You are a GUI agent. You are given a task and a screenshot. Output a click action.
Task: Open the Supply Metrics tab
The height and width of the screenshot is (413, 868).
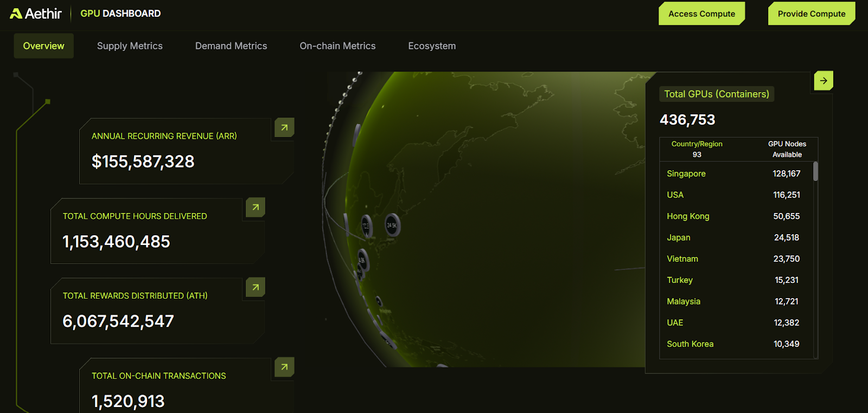[x=130, y=46]
